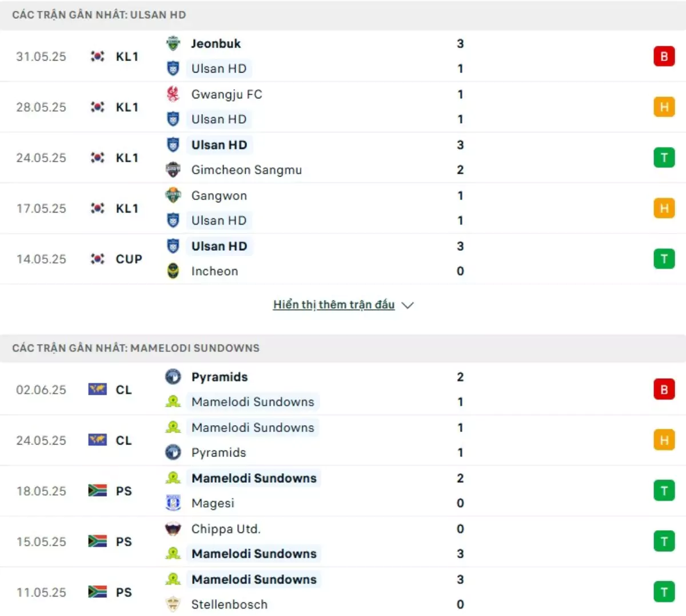The height and width of the screenshot is (616, 686).
Task: Click the Stellenbosch club crest
Action: pos(173,604)
